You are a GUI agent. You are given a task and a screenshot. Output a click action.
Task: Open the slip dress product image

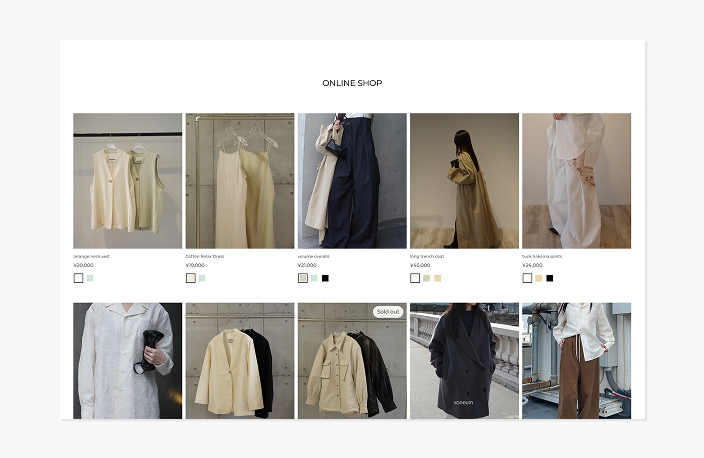(239, 180)
